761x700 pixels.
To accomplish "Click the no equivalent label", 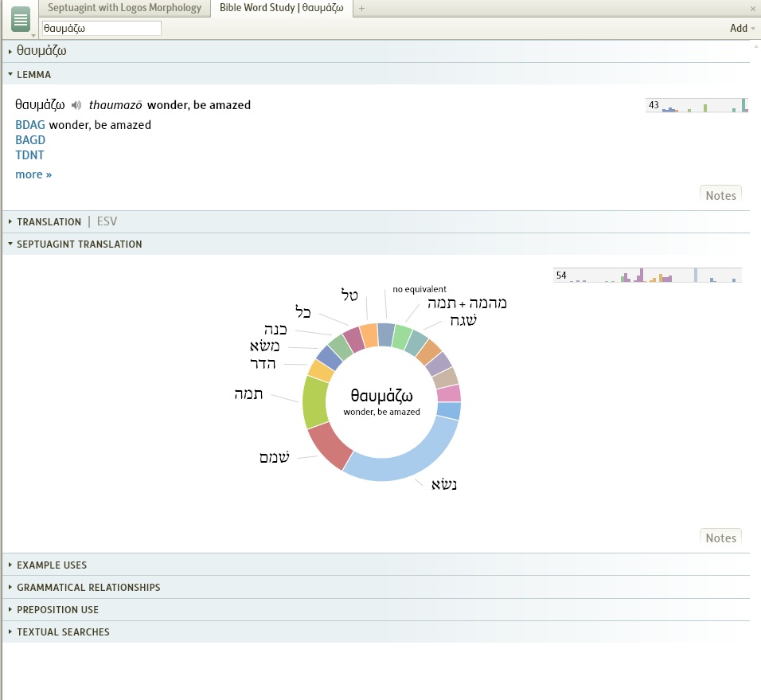I will click(x=420, y=289).
